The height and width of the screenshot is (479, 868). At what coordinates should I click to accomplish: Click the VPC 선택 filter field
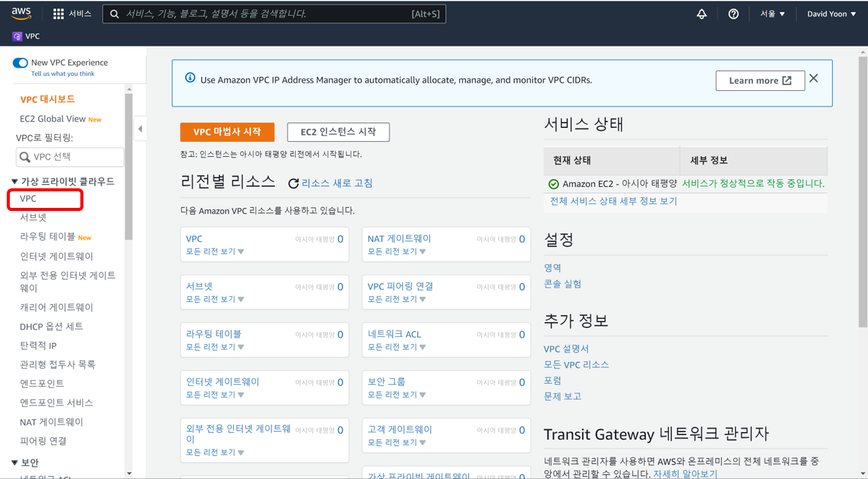(x=70, y=157)
